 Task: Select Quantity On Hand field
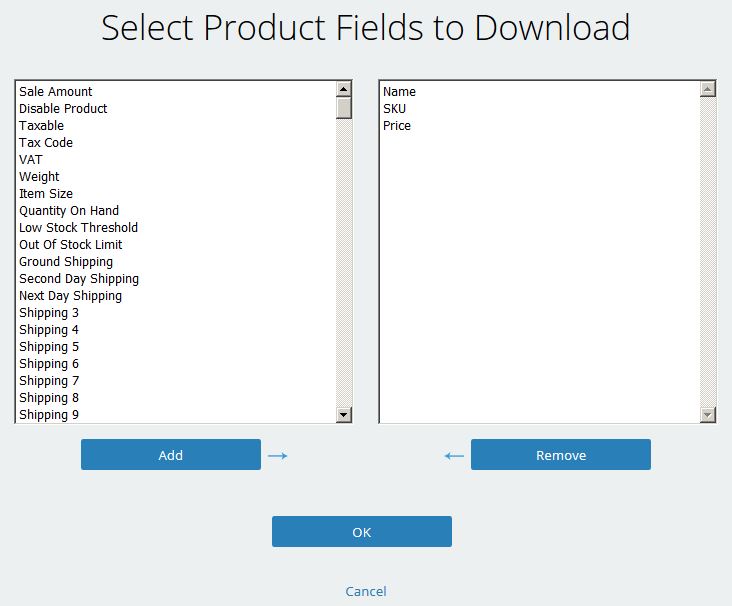(x=176, y=211)
